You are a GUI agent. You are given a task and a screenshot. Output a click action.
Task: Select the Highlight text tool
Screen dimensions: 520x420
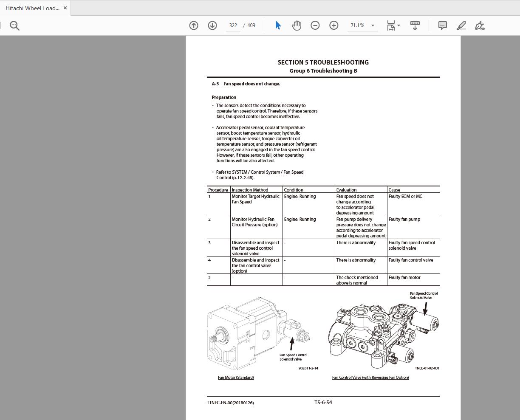(x=461, y=25)
